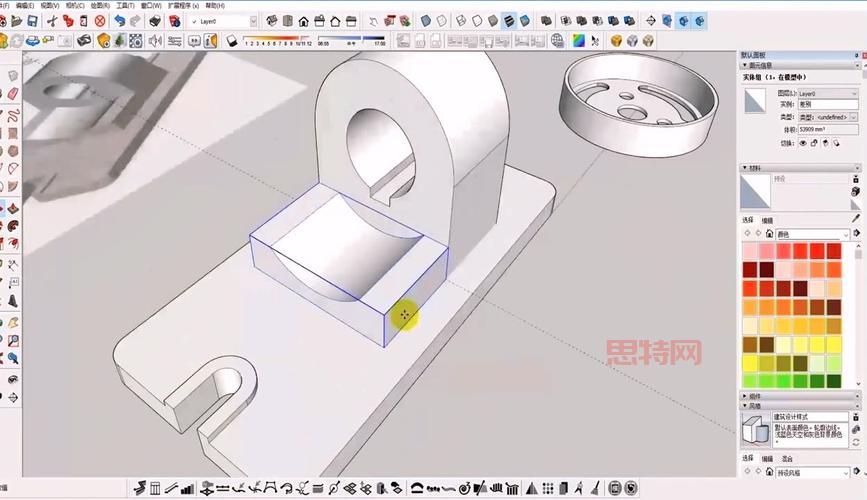
Task: Open the 窗口(W) menu
Action: (152, 5)
